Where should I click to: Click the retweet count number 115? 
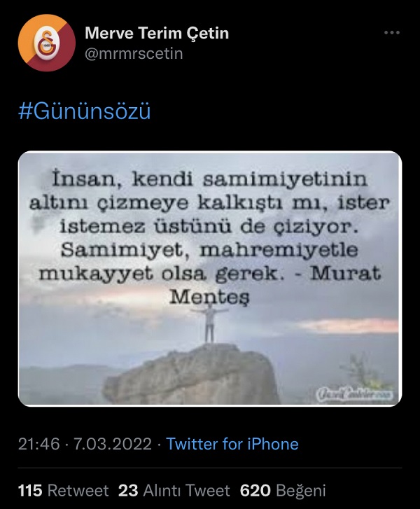30,490
